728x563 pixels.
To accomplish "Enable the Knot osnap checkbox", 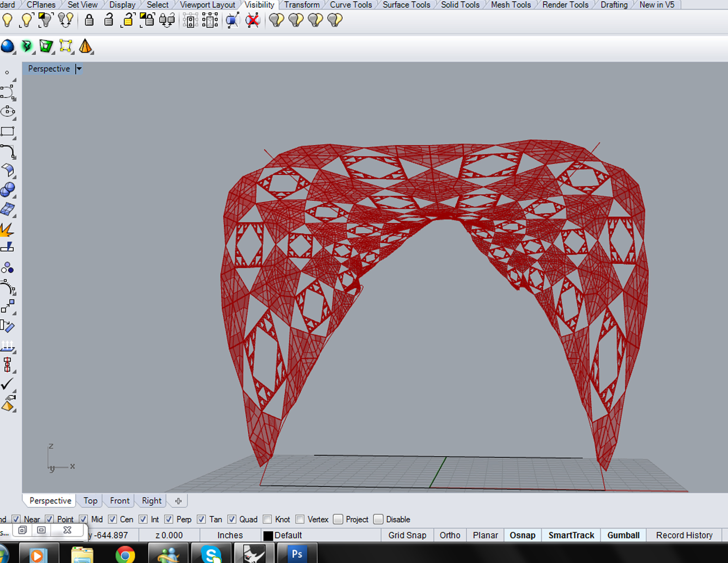I will pyautogui.click(x=267, y=519).
